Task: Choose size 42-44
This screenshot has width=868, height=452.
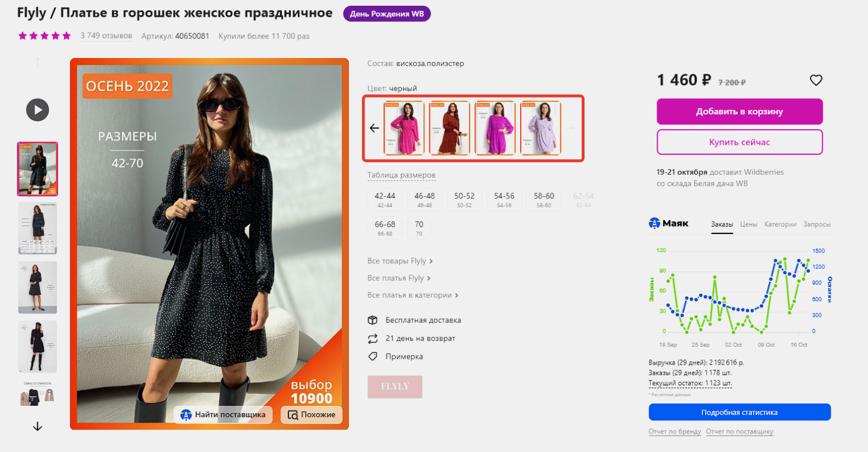Action: tap(385, 200)
